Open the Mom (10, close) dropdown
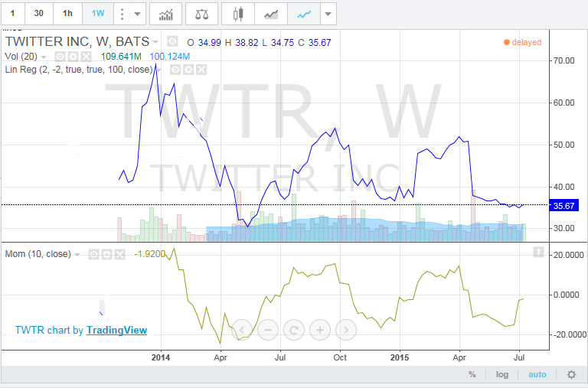This screenshot has width=588, height=388. pos(77,255)
